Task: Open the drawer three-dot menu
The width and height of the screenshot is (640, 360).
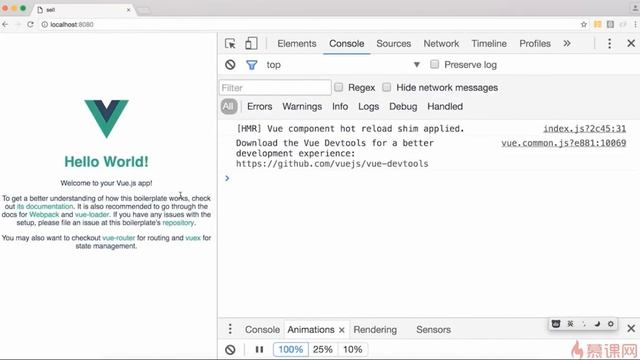Action: pyautogui.click(x=230, y=329)
